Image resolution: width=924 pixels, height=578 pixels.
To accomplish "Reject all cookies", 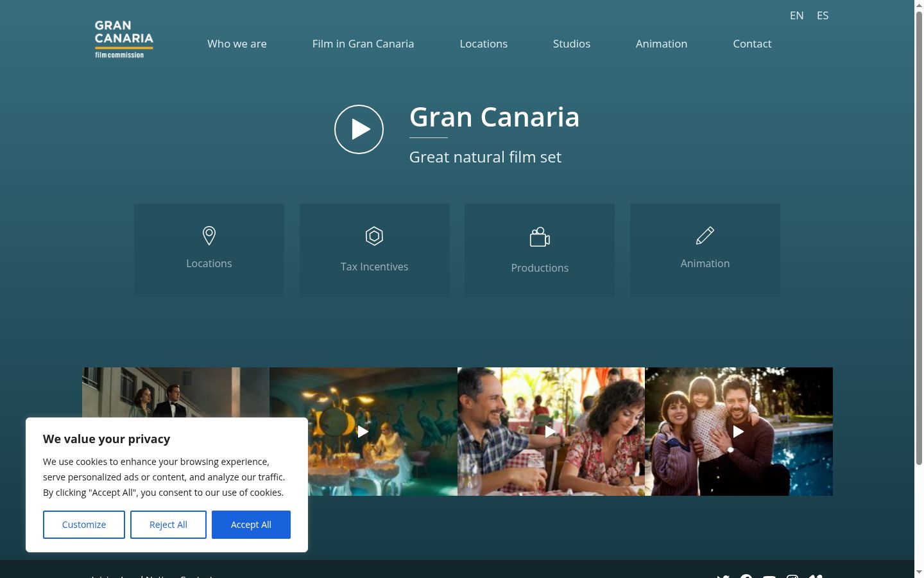I will click(x=168, y=525).
